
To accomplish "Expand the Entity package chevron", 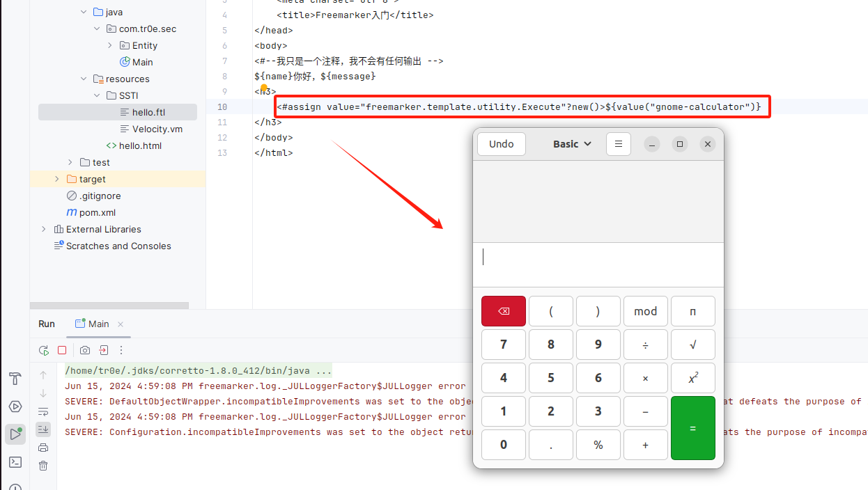I will [x=110, y=45].
